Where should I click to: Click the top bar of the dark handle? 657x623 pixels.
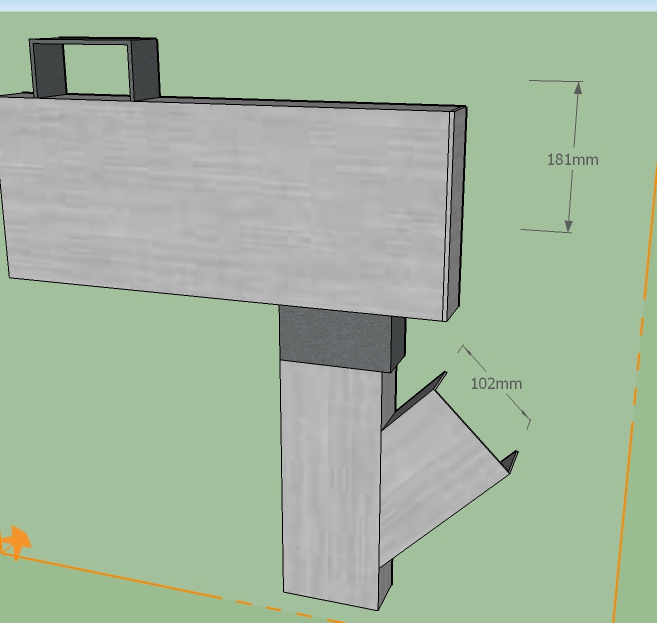pyautogui.click(x=95, y=43)
